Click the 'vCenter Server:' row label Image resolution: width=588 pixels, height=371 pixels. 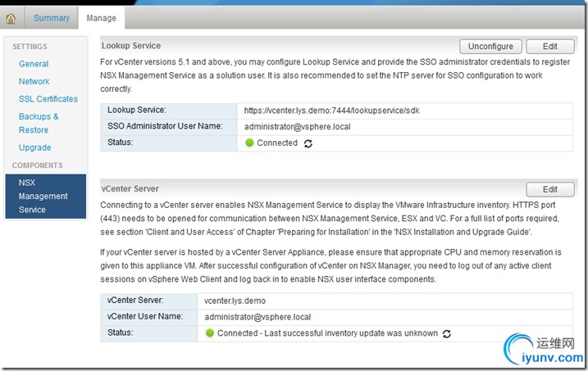(x=135, y=301)
